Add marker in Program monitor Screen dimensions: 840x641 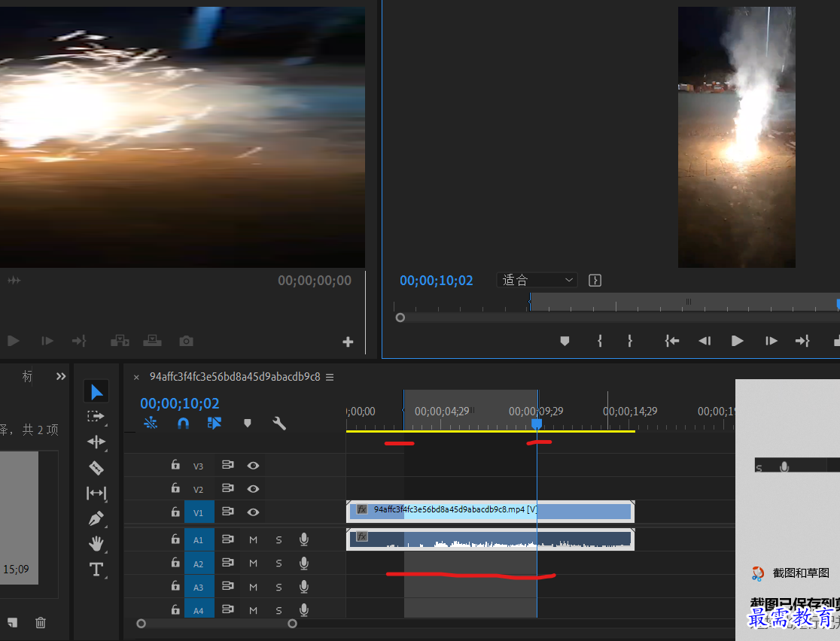tap(565, 341)
